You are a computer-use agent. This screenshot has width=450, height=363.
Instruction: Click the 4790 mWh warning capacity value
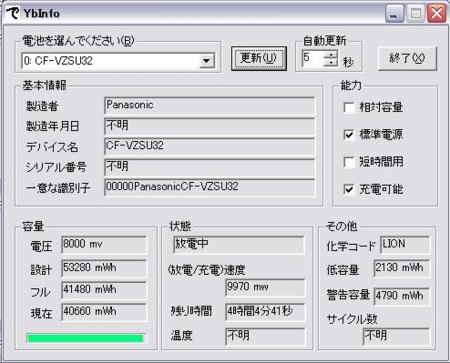click(402, 296)
